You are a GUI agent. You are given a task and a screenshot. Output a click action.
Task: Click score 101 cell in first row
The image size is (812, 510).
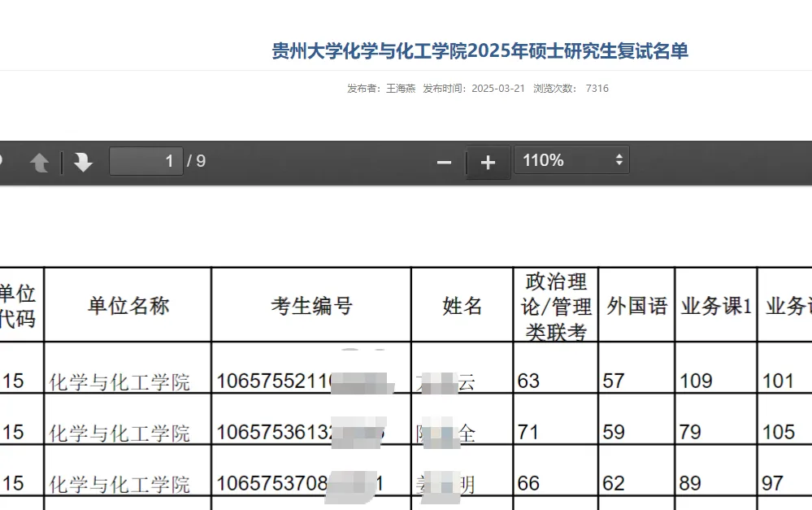click(x=784, y=368)
